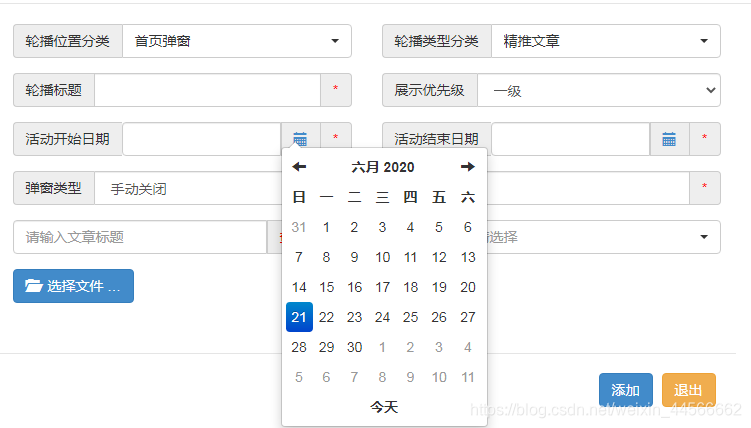This screenshot has height=428, width=751.
Task: Select date 18 in June calendar
Action: point(410,287)
